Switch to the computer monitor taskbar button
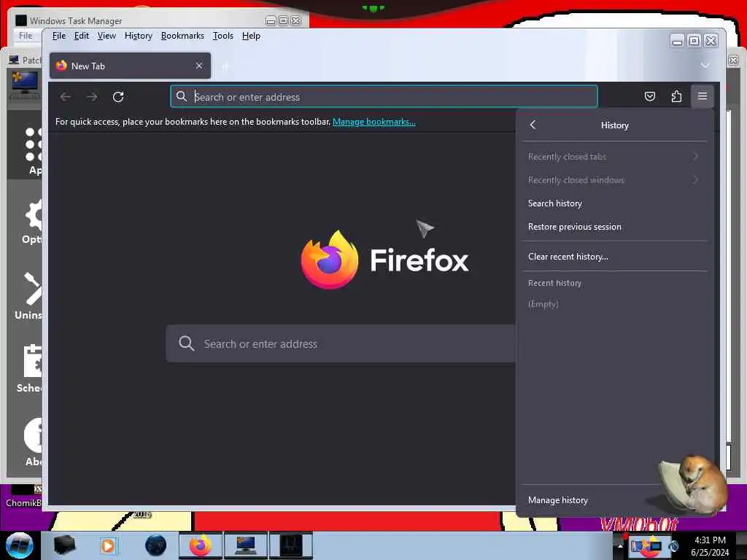 [245, 545]
